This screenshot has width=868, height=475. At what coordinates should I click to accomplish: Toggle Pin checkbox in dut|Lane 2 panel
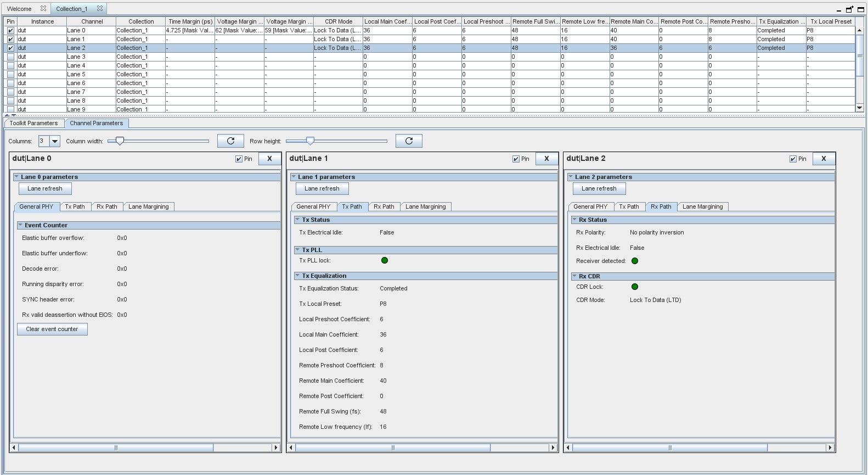793,159
